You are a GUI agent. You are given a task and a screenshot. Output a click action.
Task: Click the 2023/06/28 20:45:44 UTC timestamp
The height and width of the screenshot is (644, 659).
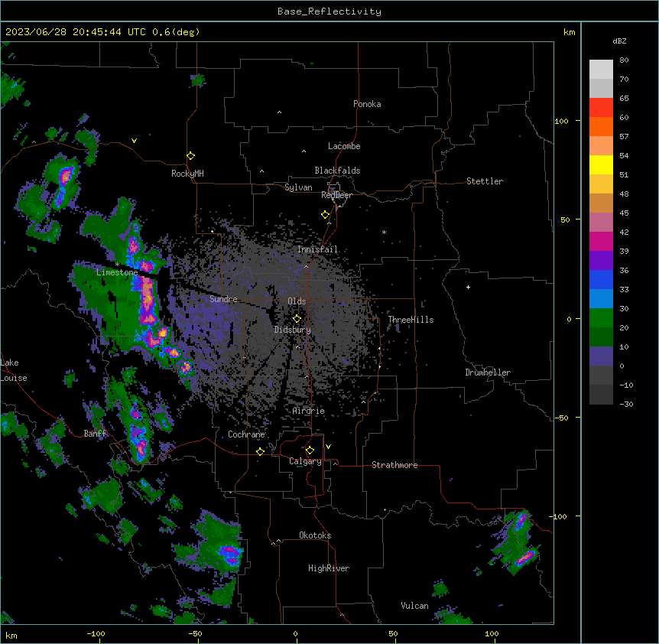(75, 32)
